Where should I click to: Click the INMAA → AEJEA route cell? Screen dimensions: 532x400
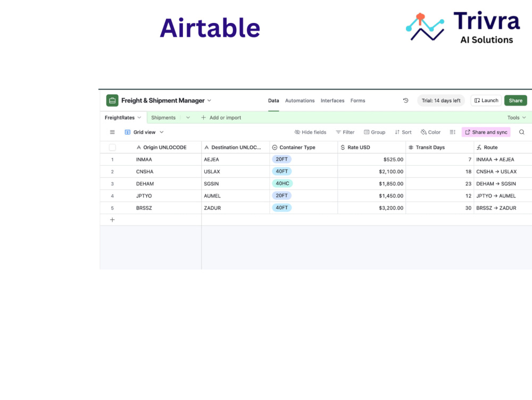coord(503,159)
